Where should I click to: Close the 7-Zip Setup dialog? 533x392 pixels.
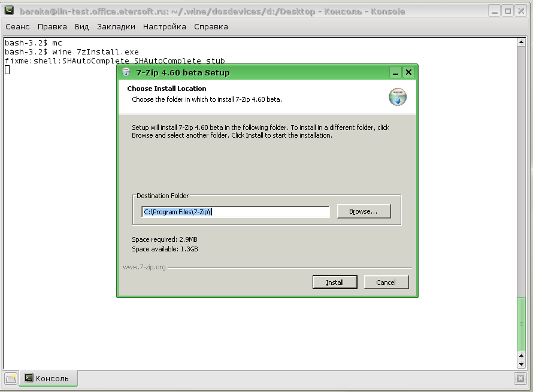pos(408,72)
